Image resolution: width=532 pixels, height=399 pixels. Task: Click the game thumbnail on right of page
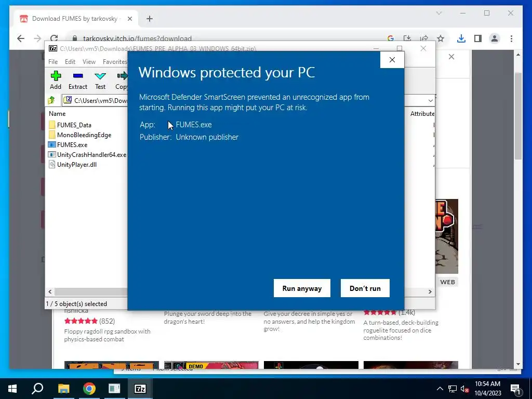pos(447,236)
